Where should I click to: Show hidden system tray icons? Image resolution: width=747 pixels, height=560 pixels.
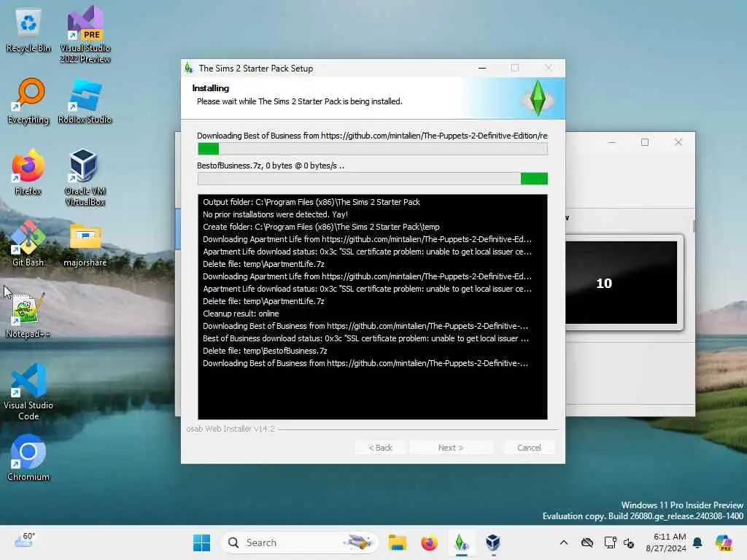point(564,542)
